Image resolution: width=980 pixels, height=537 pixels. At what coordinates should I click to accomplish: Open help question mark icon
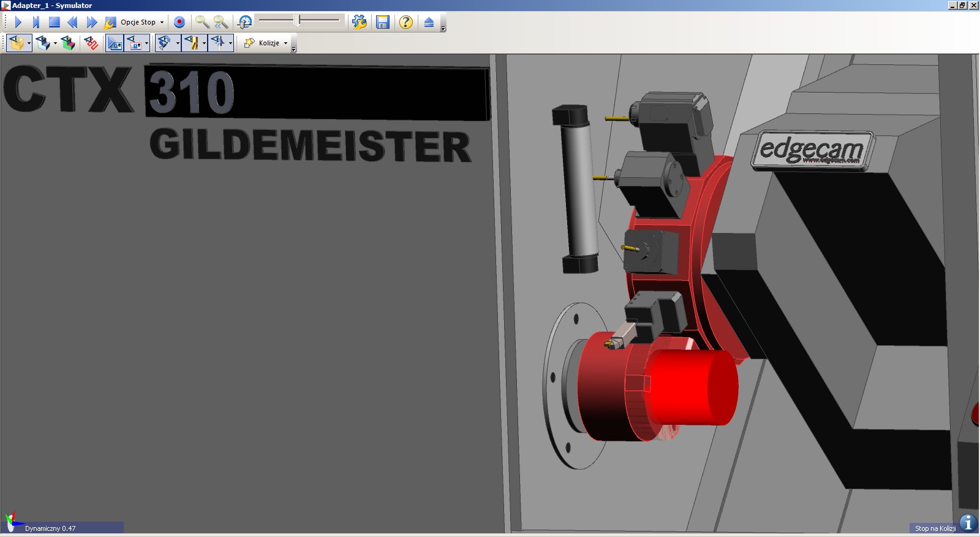coord(406,23)
